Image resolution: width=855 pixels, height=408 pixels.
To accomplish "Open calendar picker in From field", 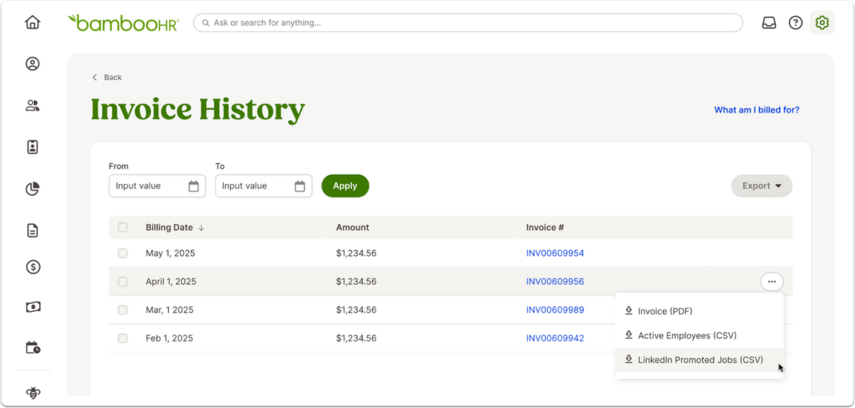I will click(x=194, y=186).
